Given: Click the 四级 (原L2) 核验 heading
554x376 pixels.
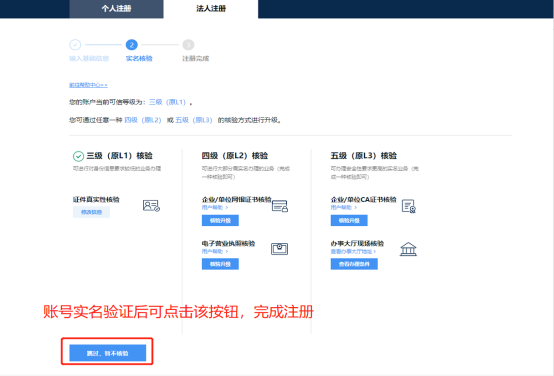Looking at the screenshot, I should click(x=235, y=156).
